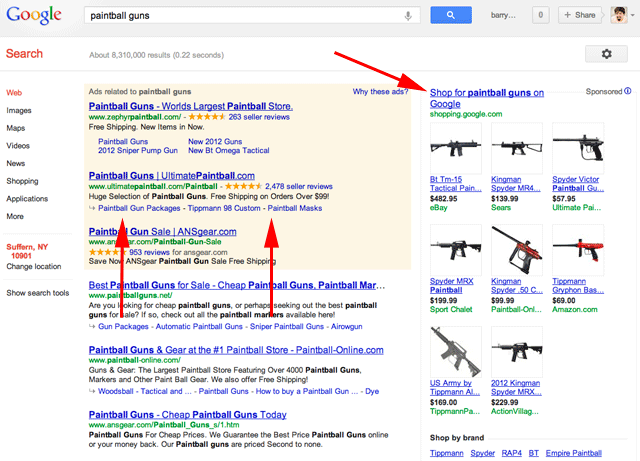Open 2012 Sniper Pump Gun sitelink
This screenshot has height=461, width=640.
(138, 150)
